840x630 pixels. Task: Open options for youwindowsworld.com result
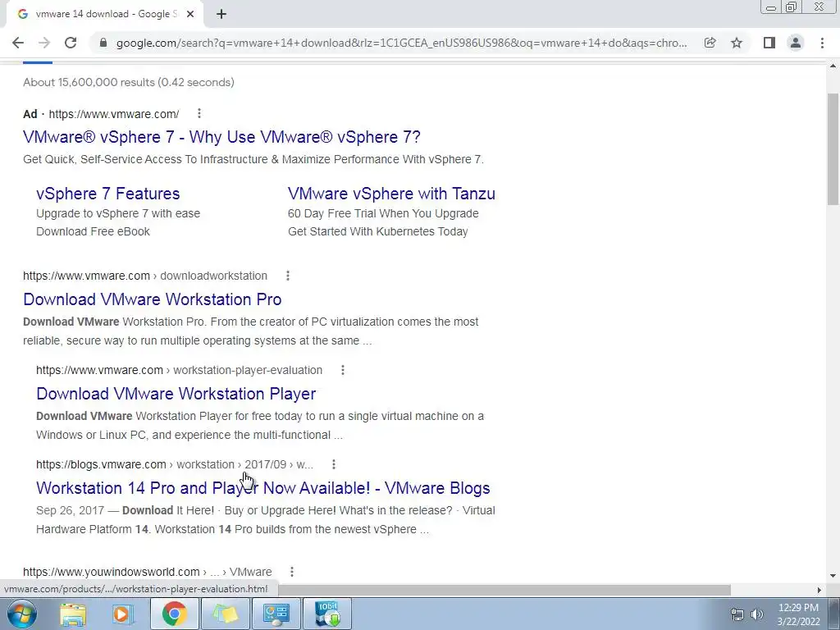click(x=292, y=572)
